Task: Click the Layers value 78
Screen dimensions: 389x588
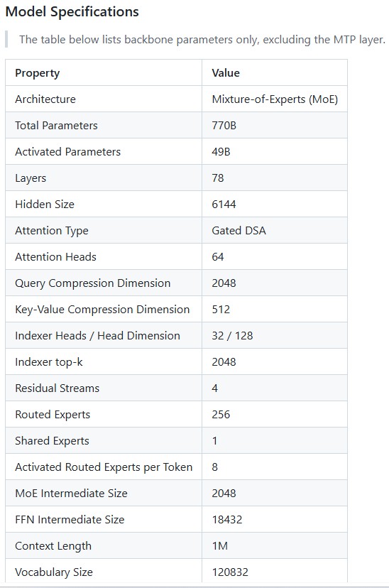Action: [x=218, y=178]
